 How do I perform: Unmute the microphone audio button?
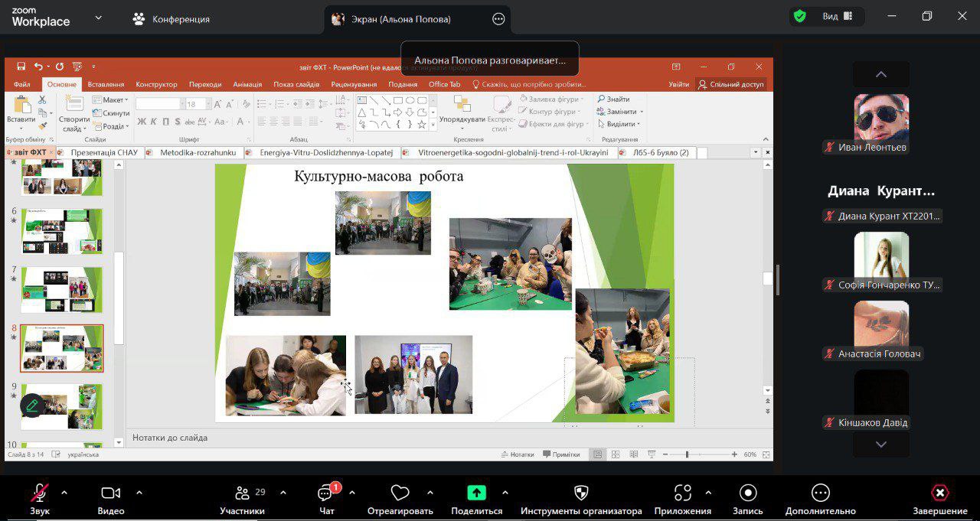coord(40,493)
